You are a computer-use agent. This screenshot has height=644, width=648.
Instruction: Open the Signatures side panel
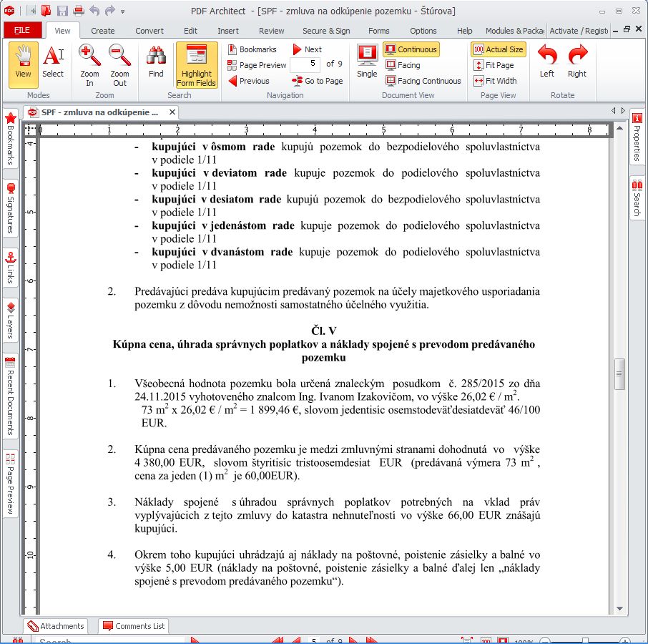[x=10, y=209]
